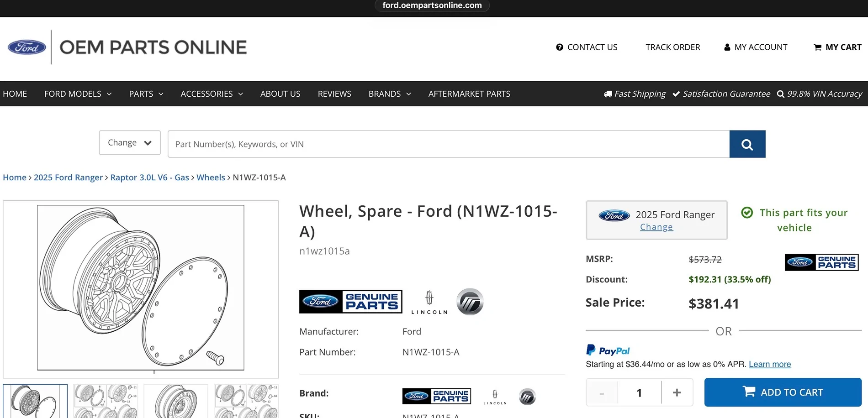Expand the Ford Models menu
This screenshot has width=868, height=418.
coord(78,94)
